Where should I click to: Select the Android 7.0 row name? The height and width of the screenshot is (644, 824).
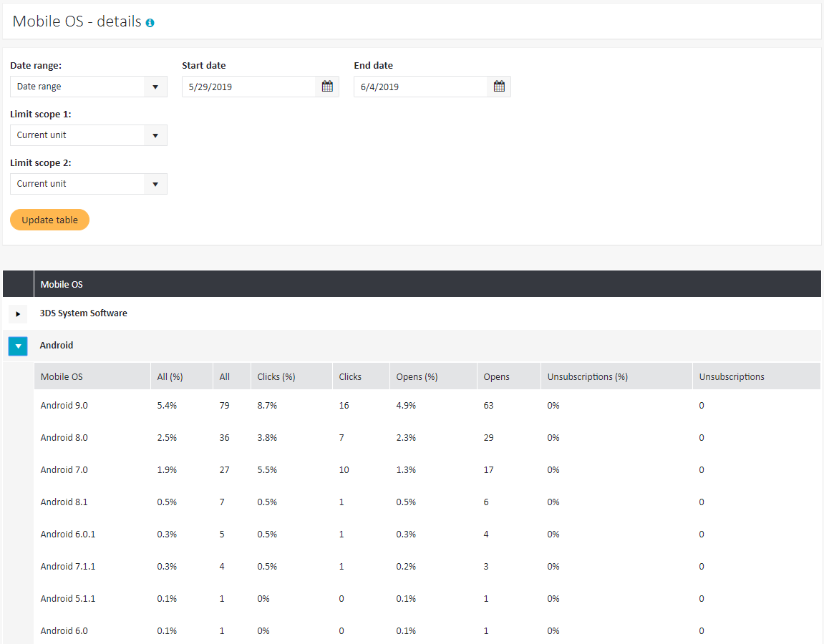tap(64, 469)
